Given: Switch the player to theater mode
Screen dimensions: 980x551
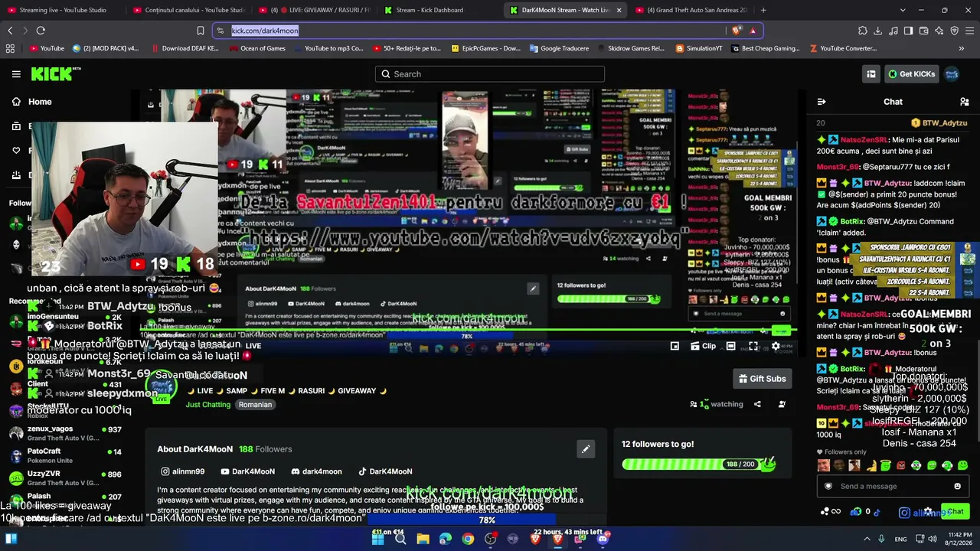Looking at the screenshot, I should coord(731,346).
